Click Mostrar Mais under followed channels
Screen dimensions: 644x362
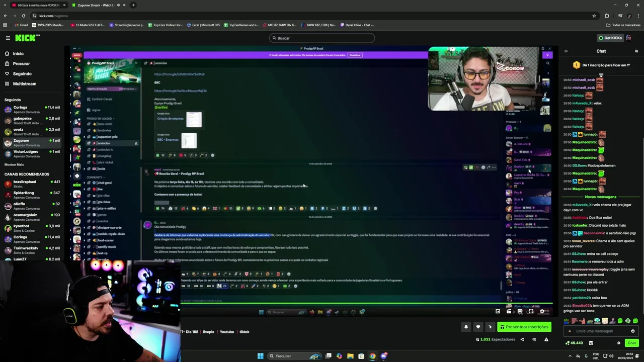point(14,164)
